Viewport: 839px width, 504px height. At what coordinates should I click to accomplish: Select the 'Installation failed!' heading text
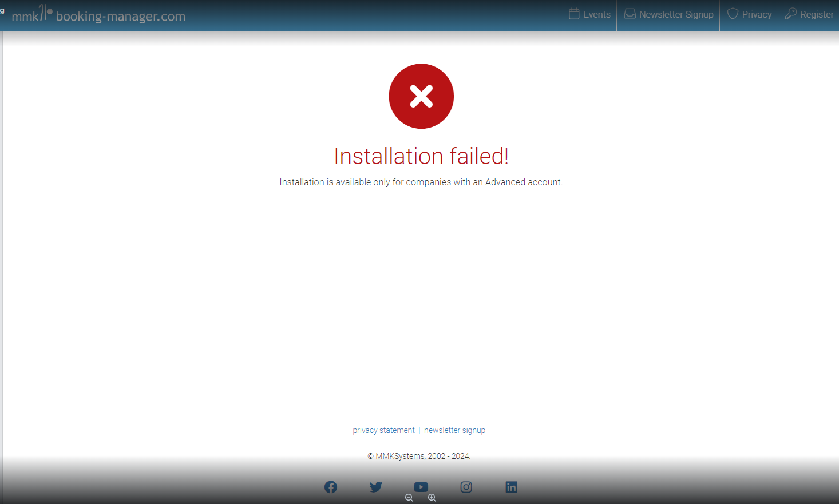click(421, 156)
